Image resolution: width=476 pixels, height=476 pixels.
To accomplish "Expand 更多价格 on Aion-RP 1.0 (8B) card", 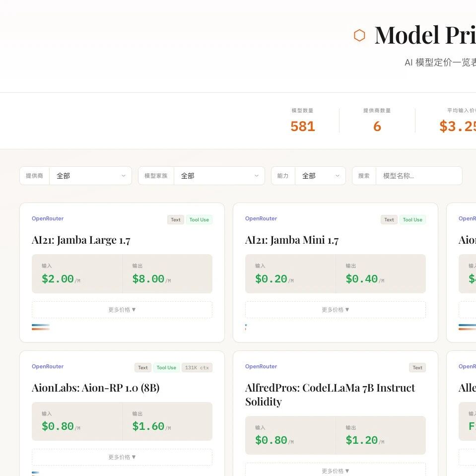I will pyautogui.click(x=122, y=457).
